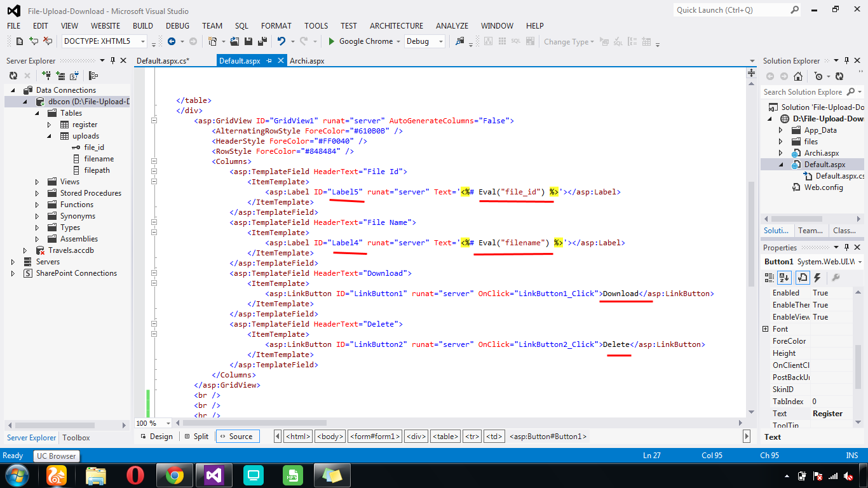
Task: Click the Text property value Register
Action: tap(828, 414)
